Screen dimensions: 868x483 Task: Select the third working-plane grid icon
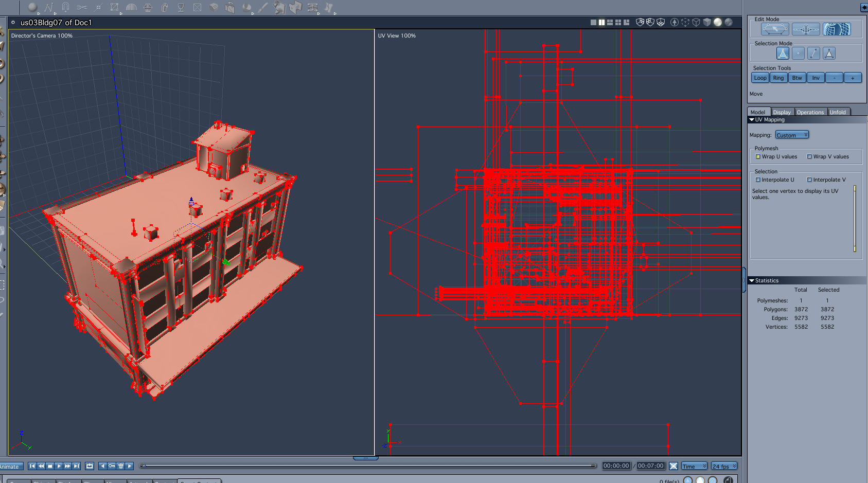(x=661, y=22)
